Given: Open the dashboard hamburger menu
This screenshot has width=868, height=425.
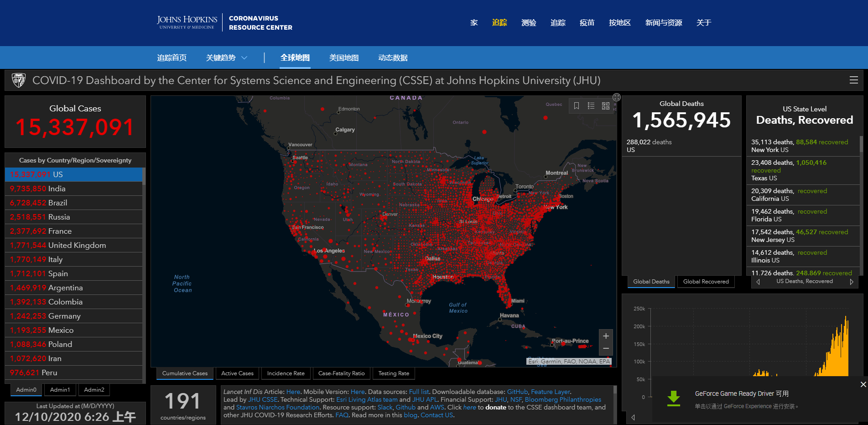Looking at the screenshot, I should 854,80.
